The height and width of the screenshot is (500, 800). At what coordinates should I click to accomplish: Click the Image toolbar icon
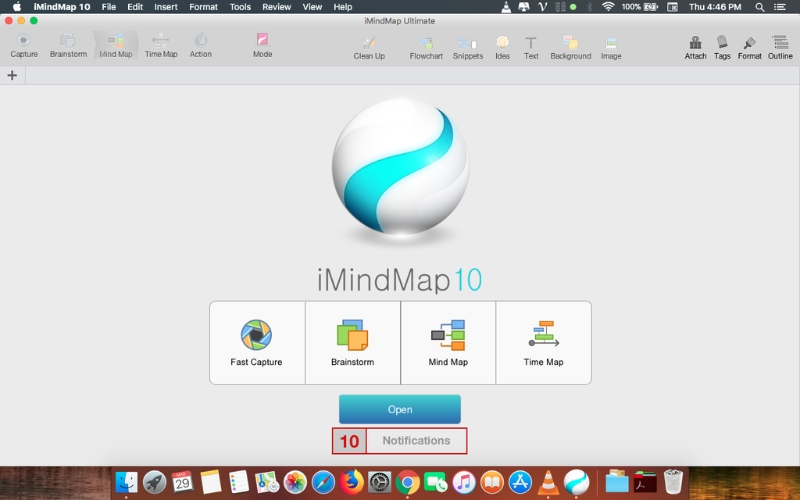tap(611, 48)
